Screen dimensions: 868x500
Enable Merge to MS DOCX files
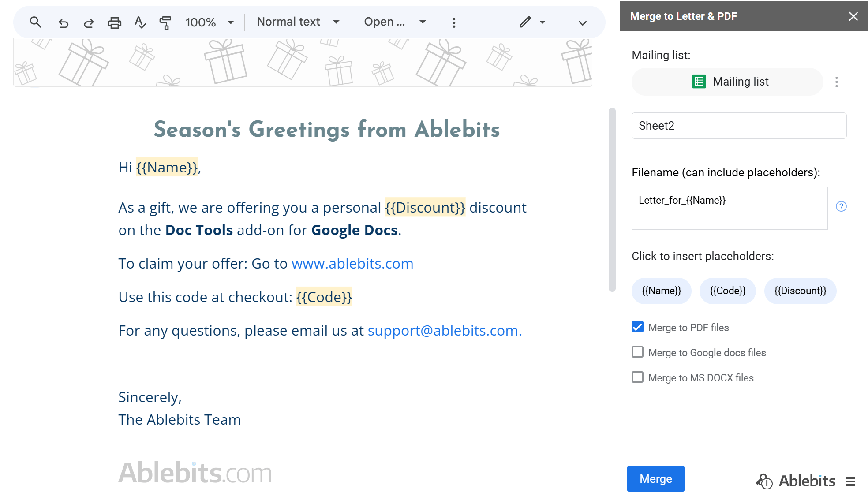(637, 377)
